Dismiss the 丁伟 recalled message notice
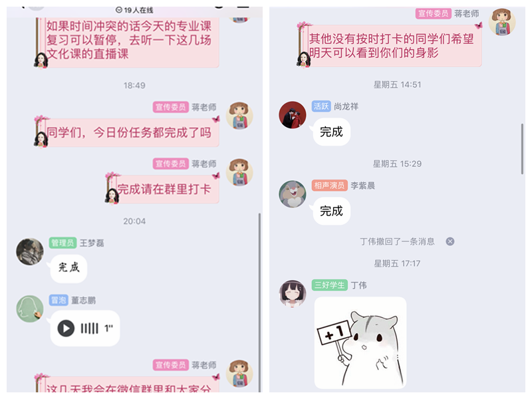 coord(450,241)
